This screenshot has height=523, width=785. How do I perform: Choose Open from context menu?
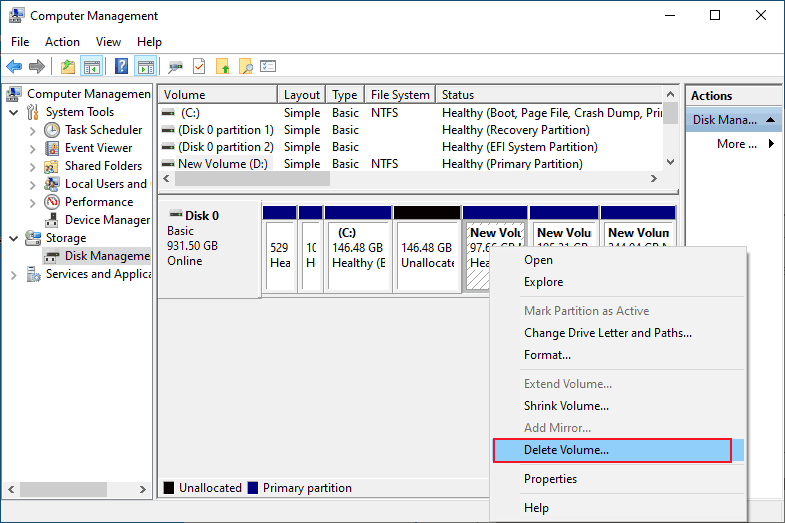tap(618, 260)
